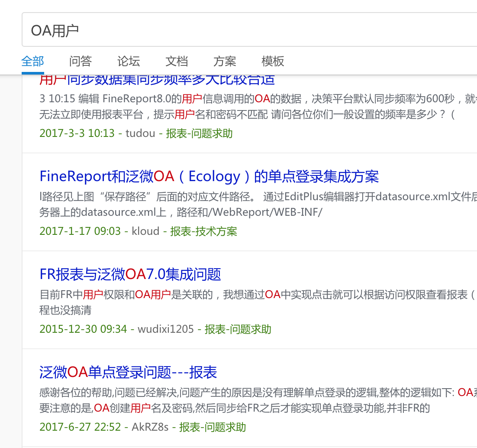Open the FR报表与泛微OA7.0集成问题 result
The height and width of the screenshot is (448, 477).
[x=130, y=274]
